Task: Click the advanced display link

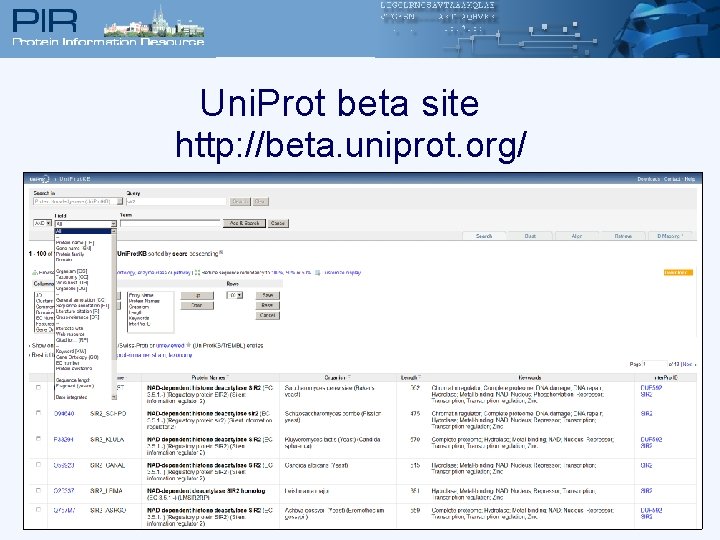Action: click(x=342, y=272)
